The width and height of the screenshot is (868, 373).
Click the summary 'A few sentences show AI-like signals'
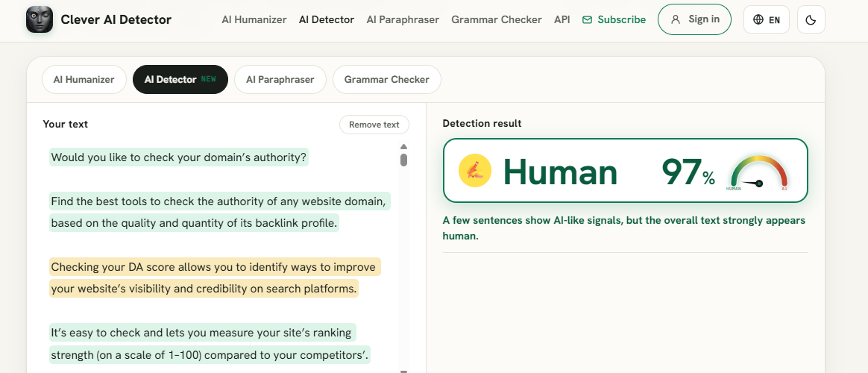point(624,228)
